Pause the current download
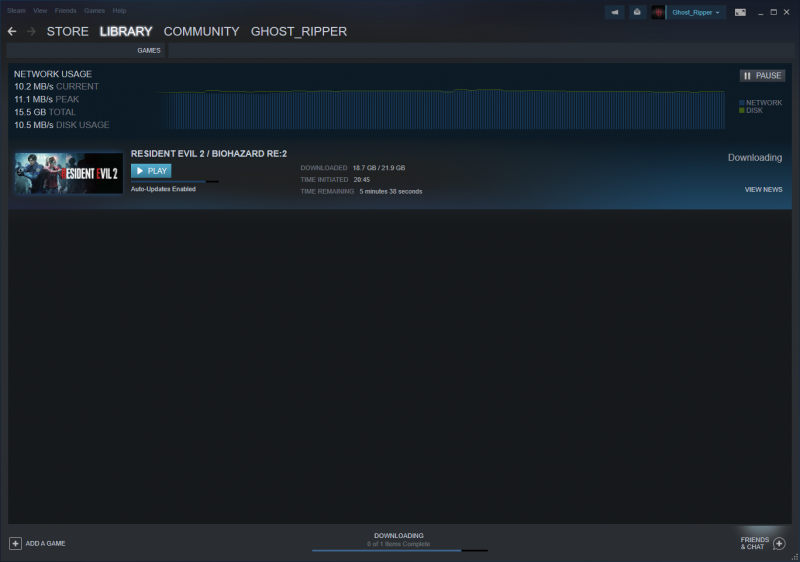Image resolution: width=800 pixels, height=562 pixels. [x=762, y=75]
